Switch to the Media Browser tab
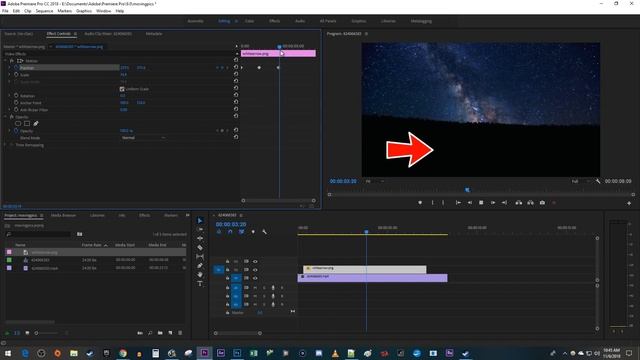Screen dimensions: 640x360 (63, 215)
